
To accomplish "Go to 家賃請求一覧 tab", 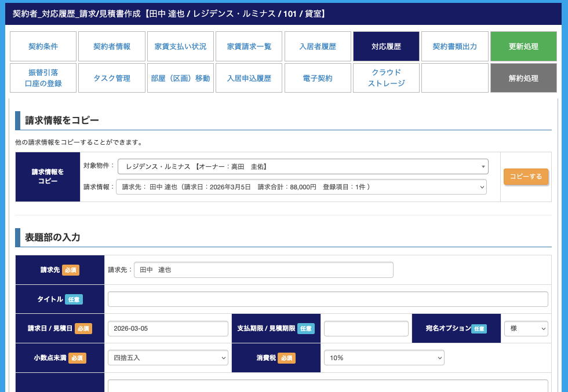I will click(x=249, y=46).
